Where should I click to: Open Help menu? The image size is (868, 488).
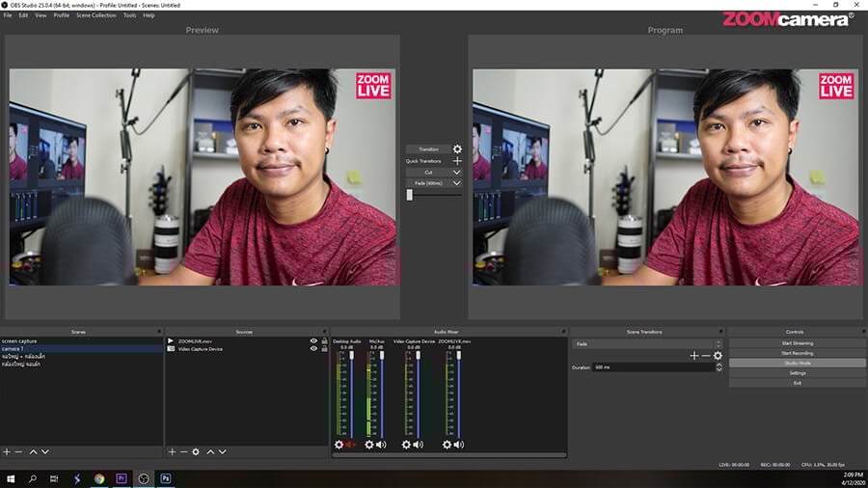click(x=149, y=15)
